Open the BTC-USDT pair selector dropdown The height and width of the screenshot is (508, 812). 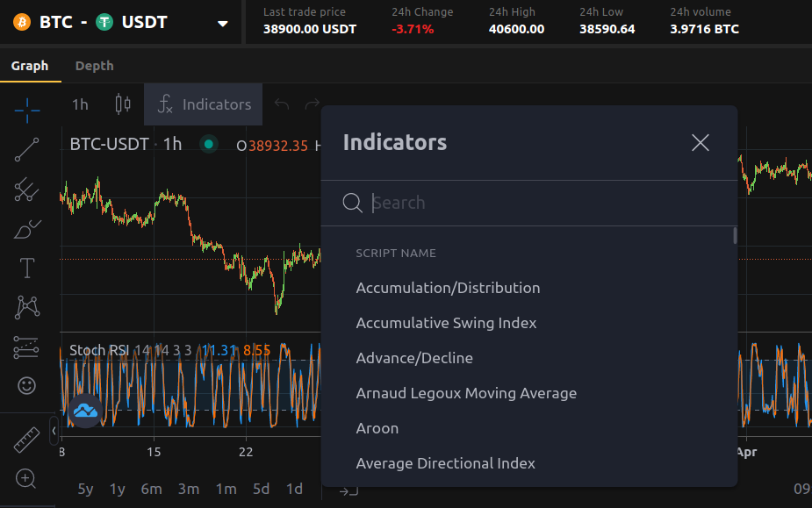pyautogui.click(x=222, y=24)
